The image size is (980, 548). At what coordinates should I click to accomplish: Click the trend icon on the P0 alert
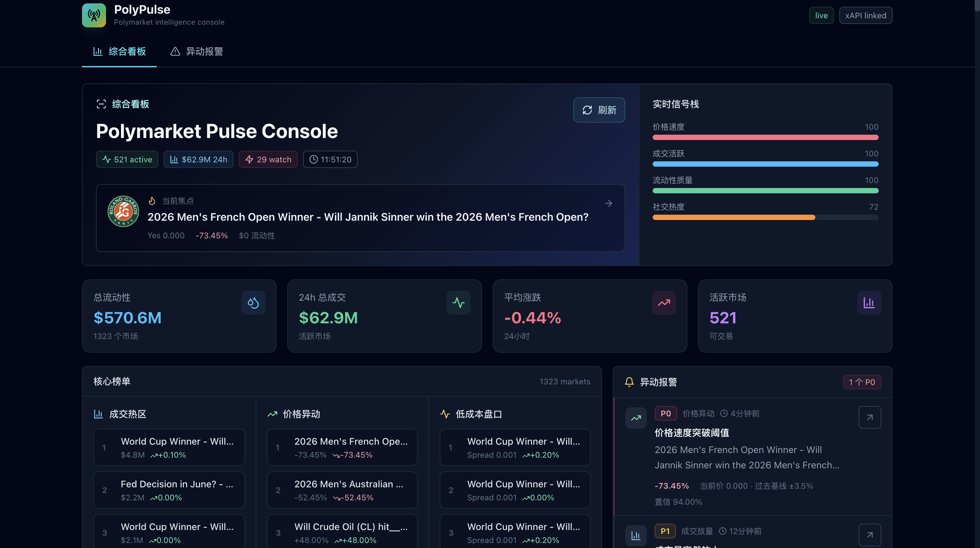point(636,418)
